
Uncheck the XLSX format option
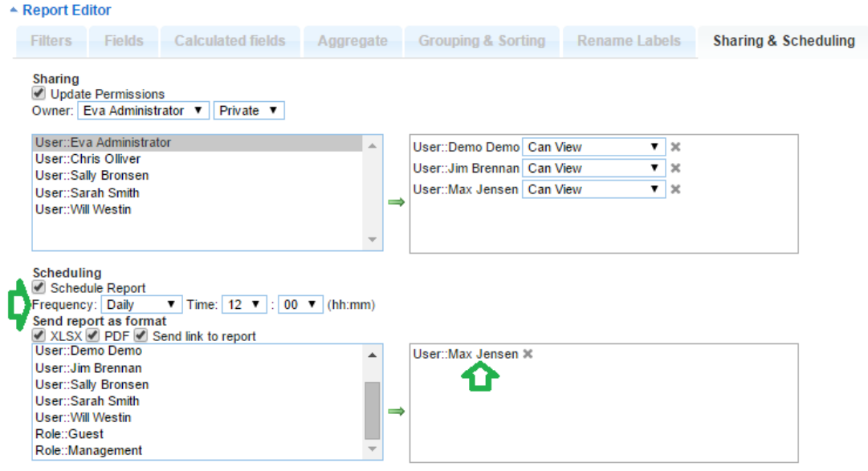pyautogui.click(x=39, y=335)
